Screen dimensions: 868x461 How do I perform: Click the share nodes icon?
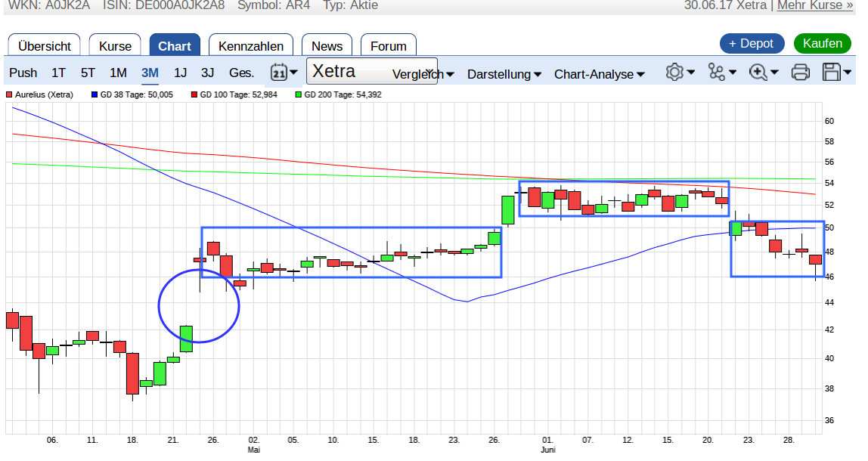[x=716, y=73]
